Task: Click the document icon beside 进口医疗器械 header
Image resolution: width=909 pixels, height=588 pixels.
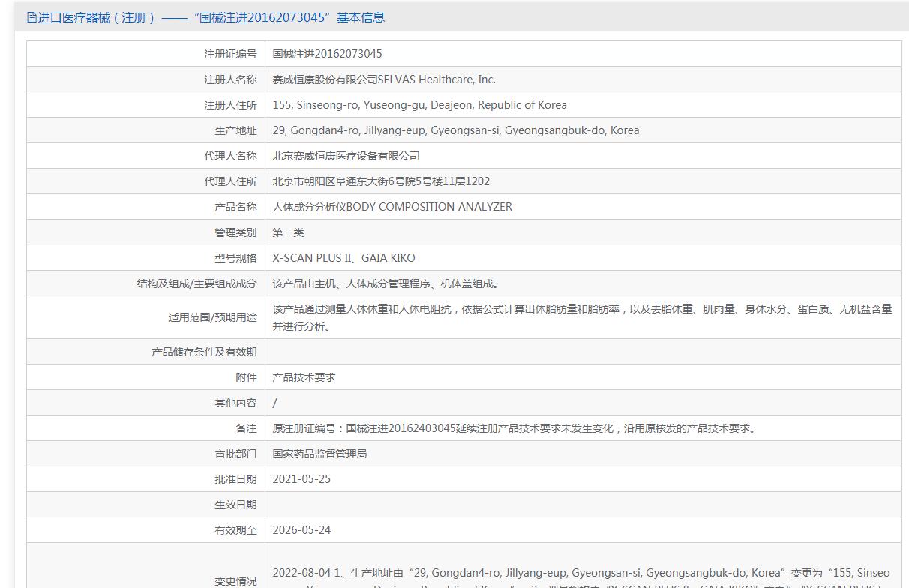Action: 31,17
